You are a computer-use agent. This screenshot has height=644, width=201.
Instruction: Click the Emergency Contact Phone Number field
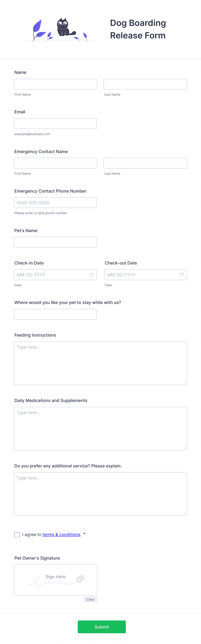coord(55,203)
